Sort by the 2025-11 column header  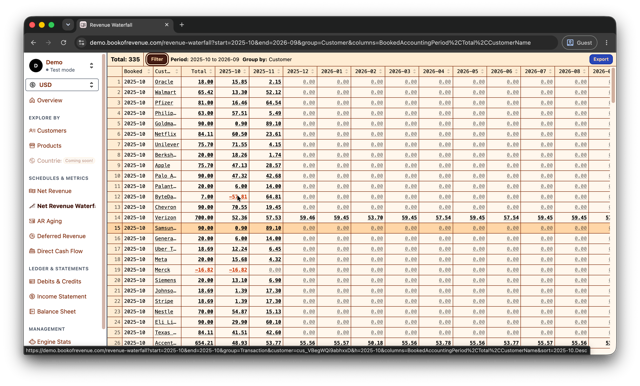[266, 71]
